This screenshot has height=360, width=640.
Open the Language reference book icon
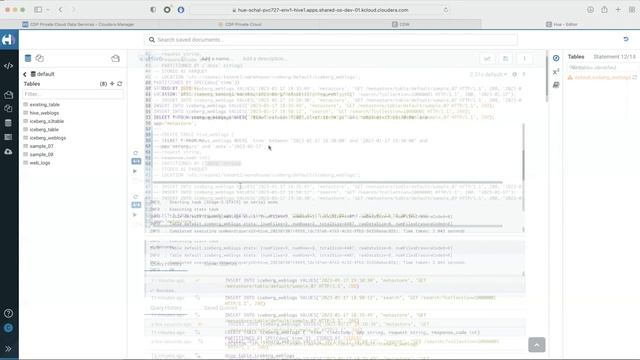pyautogui.click(x=556, y=85)
